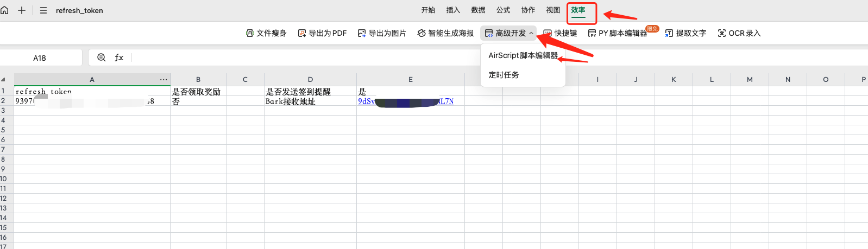Click the select-all corner triangle
Image resolution: width=868 pixels, height=249 pixels.
pyautogui.click(x=4, y=79)
